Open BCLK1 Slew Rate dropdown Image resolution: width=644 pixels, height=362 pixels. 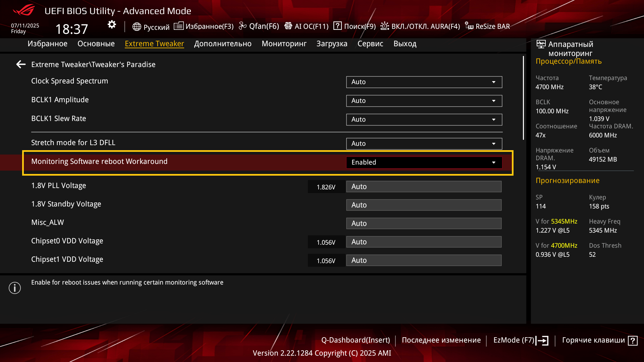tap(424, 120)
